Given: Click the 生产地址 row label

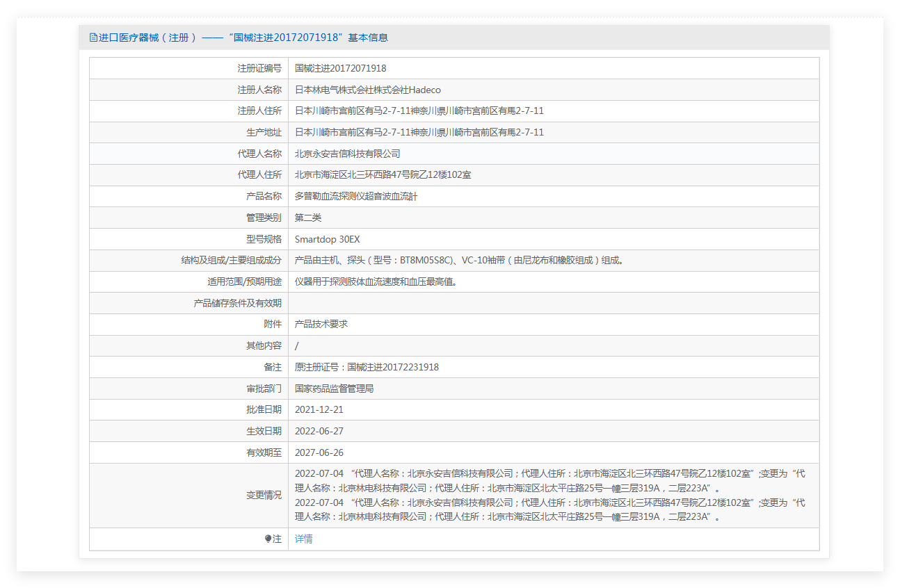Looking at the screenshot, I should [264, 132].
